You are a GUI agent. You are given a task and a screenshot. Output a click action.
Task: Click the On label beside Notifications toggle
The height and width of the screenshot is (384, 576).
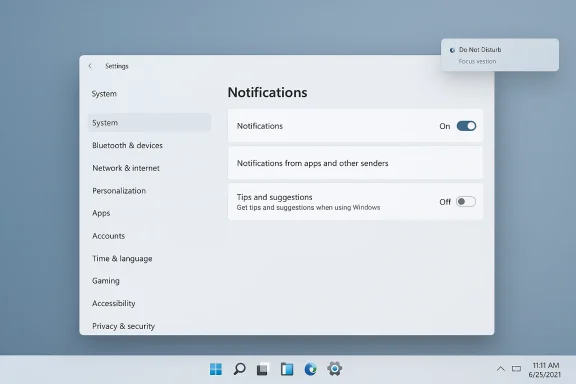444,126
